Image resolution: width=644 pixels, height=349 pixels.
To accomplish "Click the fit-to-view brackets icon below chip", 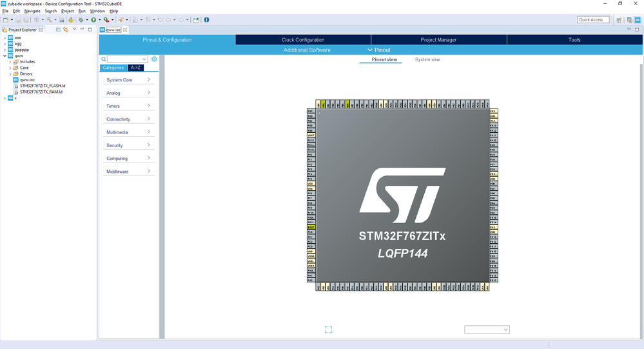I will point(328,329).
